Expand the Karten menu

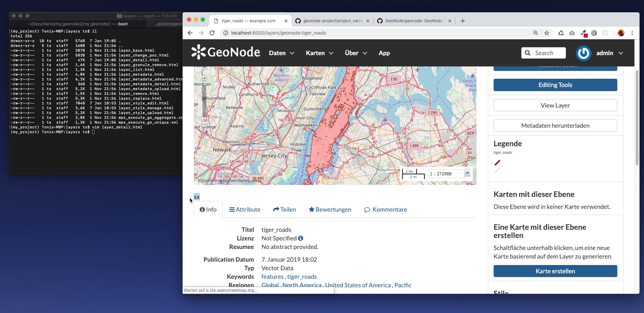(x=320, y=53)
